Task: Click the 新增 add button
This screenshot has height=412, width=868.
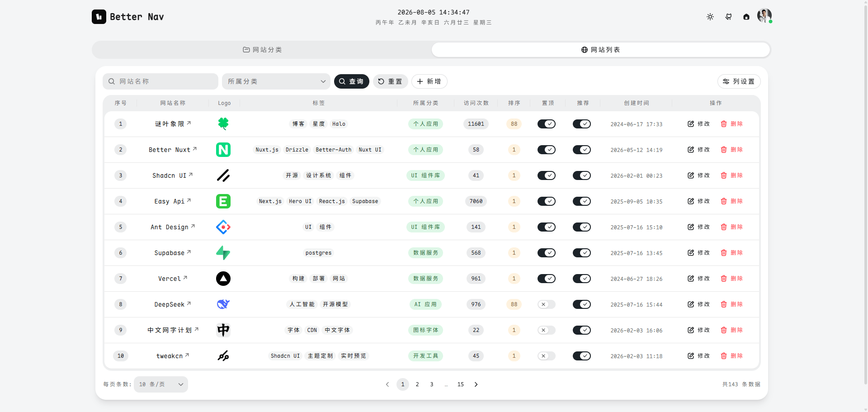Action: pyautogui.click(x=429, y=81)
